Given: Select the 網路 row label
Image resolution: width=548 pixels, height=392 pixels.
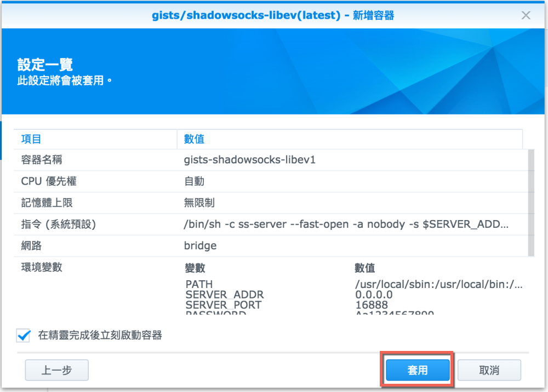Looking at the screenshot, I should point(31,246).
